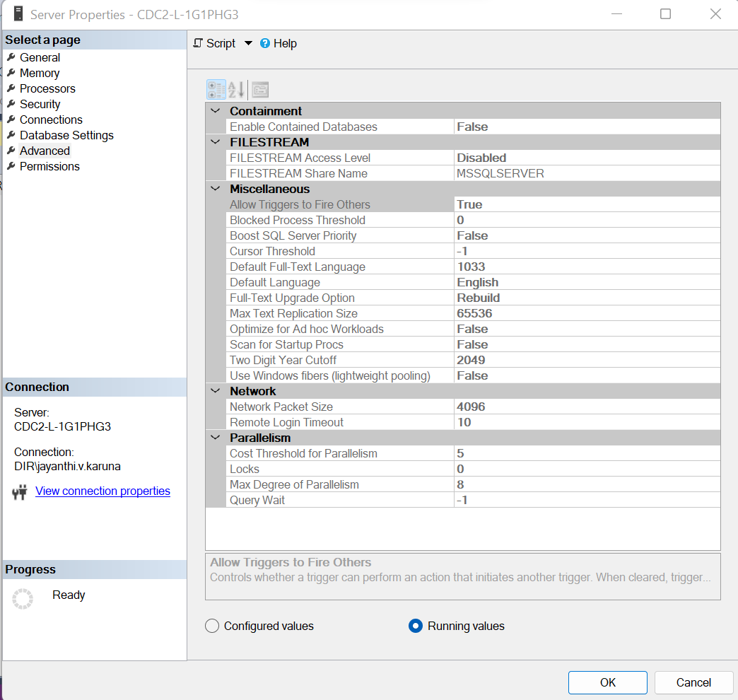738x700 pixels.
Task: Open the Memory page
Action: coord(40,73)
